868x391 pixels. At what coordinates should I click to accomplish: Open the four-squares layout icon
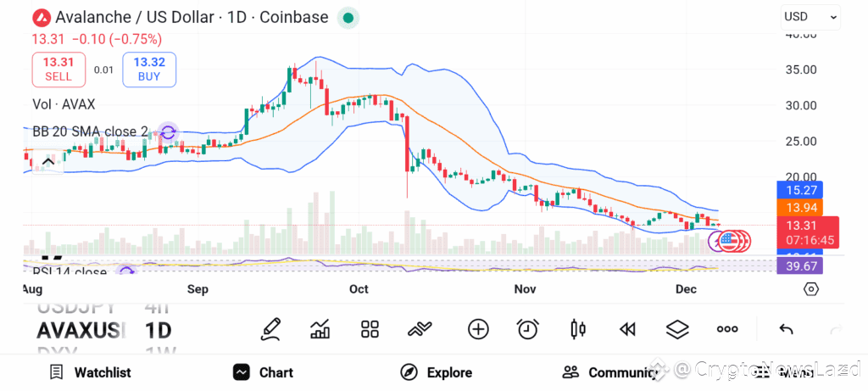tap(370, 330)
